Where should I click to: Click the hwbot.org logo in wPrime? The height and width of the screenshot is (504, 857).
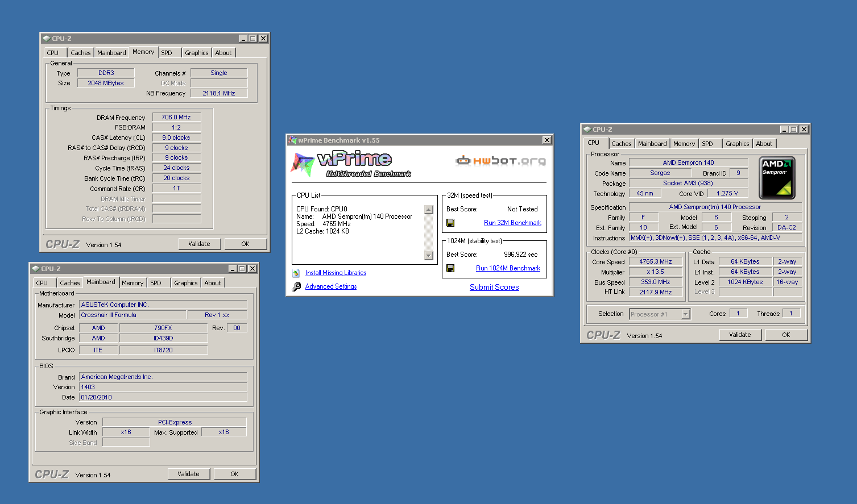pyautogui.click(x=500, y=161)
